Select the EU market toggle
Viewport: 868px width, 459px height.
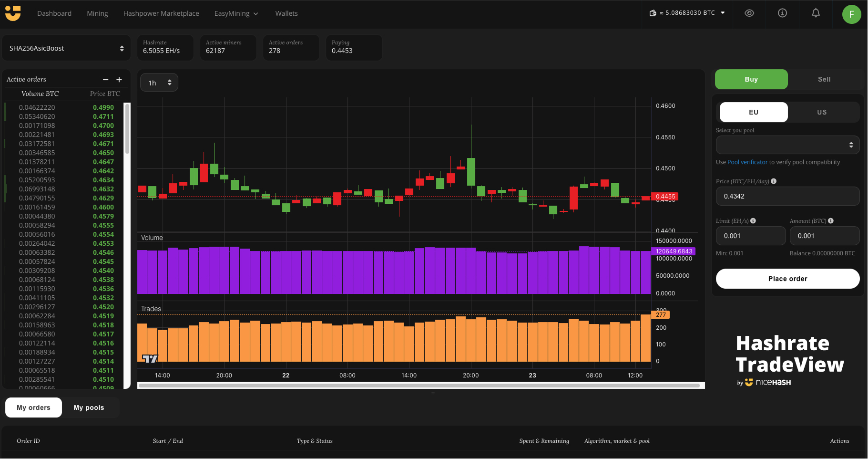click(x=753, y=112)
